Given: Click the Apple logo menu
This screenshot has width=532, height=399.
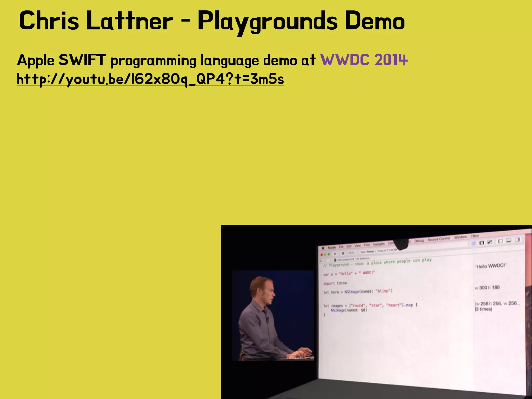Looking at the screenshot, I should coord(323,248).
